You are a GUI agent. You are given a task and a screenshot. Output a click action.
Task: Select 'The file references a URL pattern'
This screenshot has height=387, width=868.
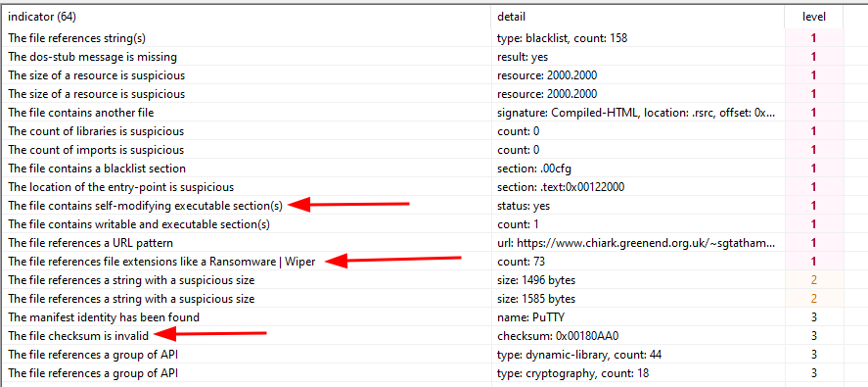click(90, 243)
